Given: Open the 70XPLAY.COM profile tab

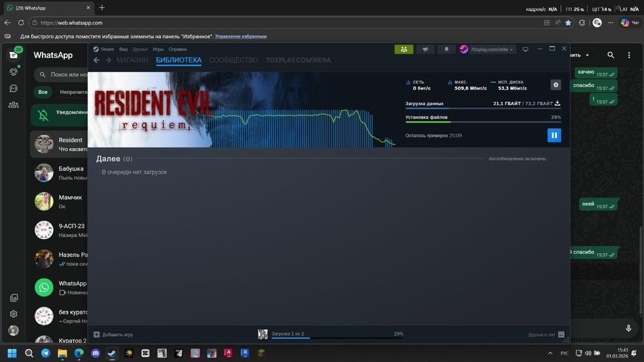Looking at the screenshot, I should click(298, 60).
